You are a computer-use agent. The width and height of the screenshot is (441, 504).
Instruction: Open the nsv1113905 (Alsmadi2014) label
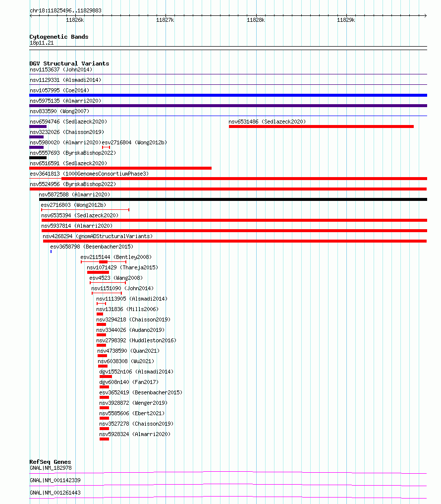[132, 299]
